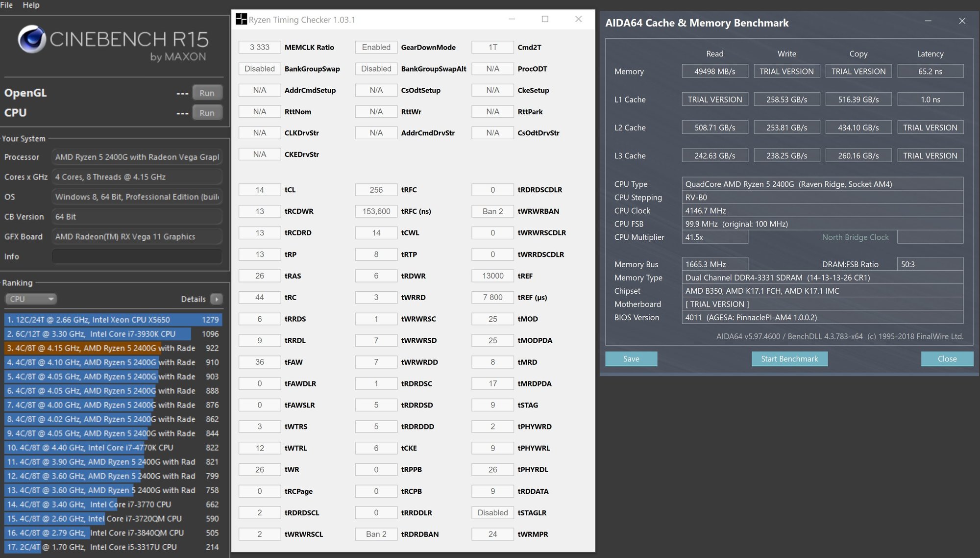Click the tSTAGLR Disabled field
This screenshot has width=980, height=558.
pyautogui.click(x=493, y=512)
